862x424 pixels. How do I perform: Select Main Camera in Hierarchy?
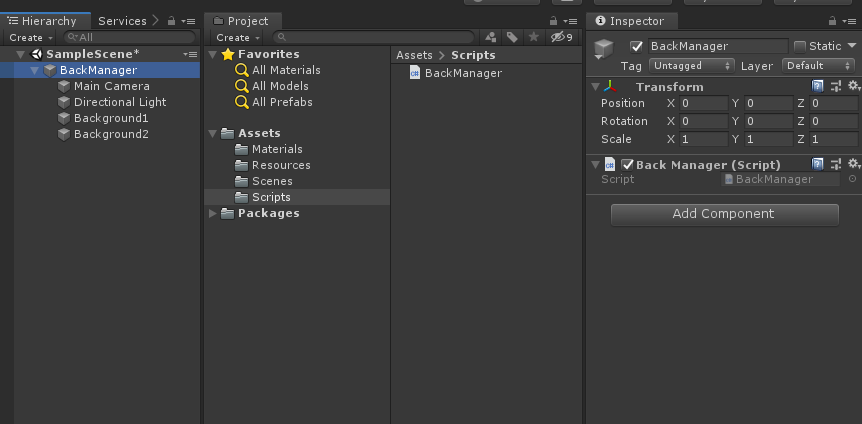[x=112, y=86]
